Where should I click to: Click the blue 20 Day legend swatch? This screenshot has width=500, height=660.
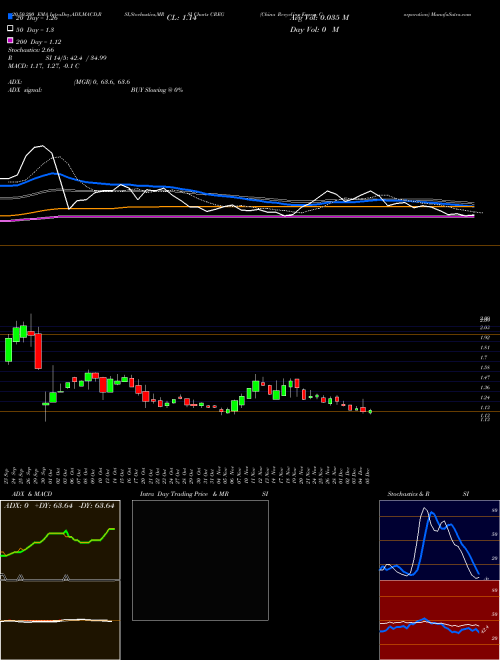10,17
